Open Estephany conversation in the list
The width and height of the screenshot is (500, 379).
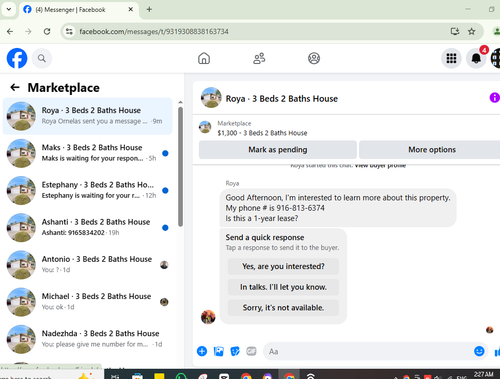pos(87,190)
